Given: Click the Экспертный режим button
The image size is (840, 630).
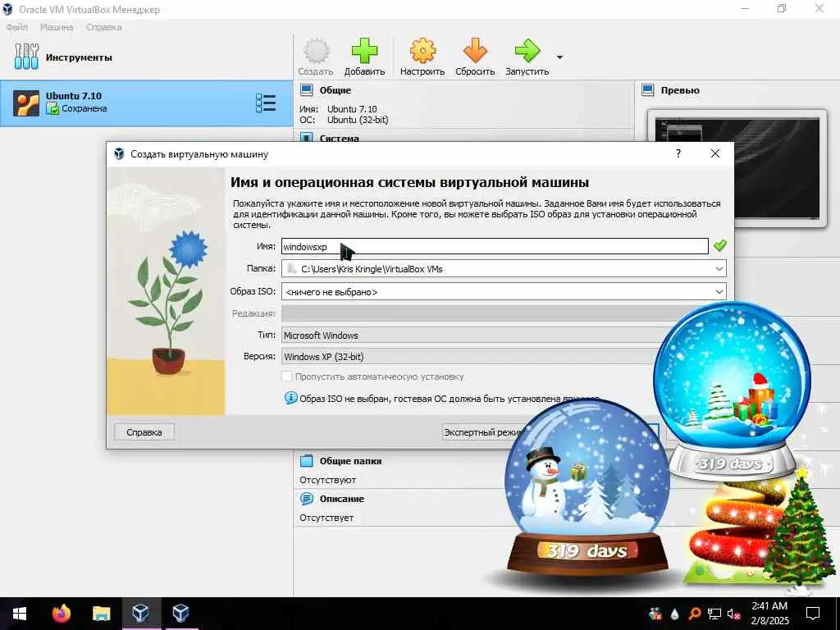Looking at the screenshot, I should (482, 432).
